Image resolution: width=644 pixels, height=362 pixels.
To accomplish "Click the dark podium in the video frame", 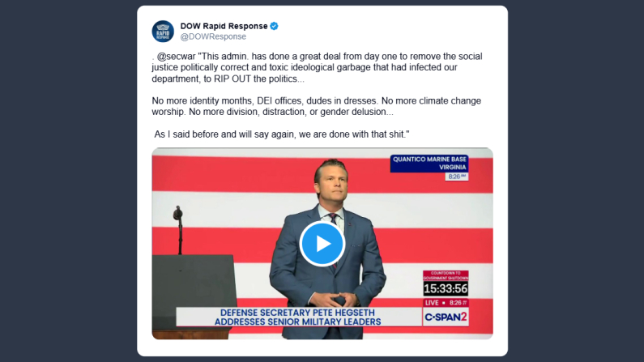I will click(x=193, y=296).
